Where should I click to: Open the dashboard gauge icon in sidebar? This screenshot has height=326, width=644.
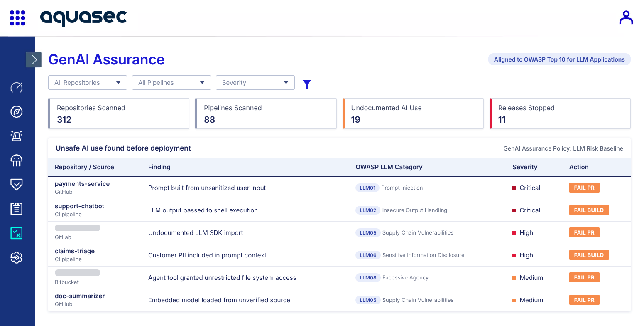(x=17, y=87)
